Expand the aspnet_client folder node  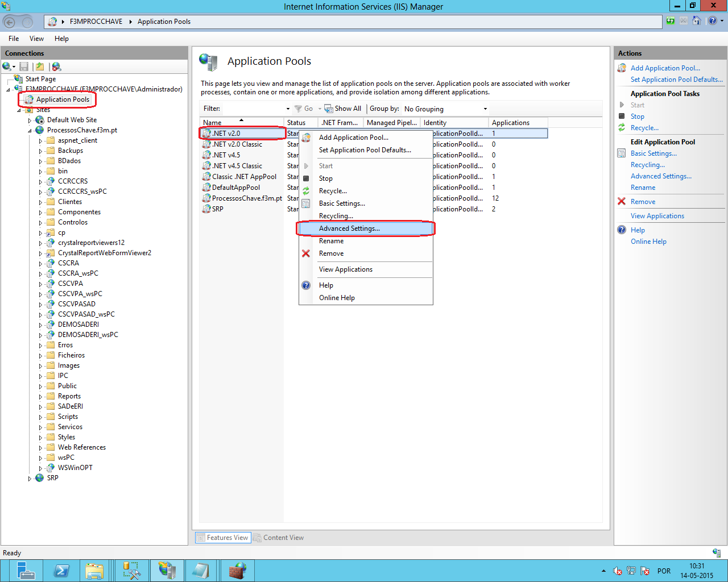coord(40,140)
